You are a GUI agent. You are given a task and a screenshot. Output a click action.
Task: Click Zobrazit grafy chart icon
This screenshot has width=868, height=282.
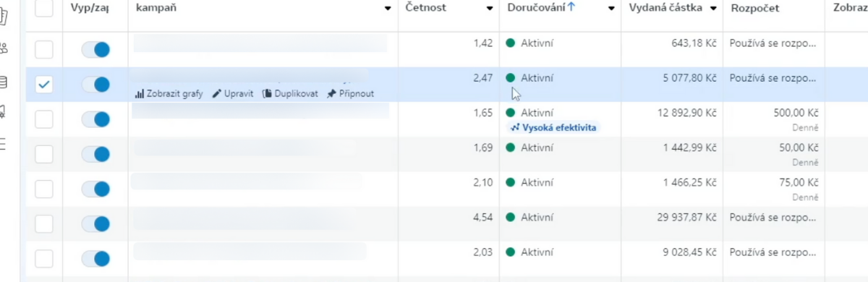click(x=140, y=94)
